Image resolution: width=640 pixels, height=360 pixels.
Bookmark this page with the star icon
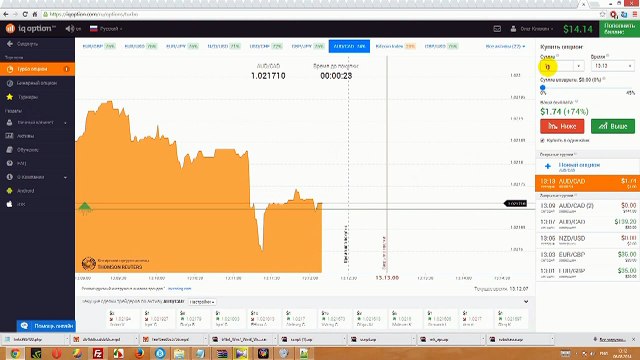point(602,14)
